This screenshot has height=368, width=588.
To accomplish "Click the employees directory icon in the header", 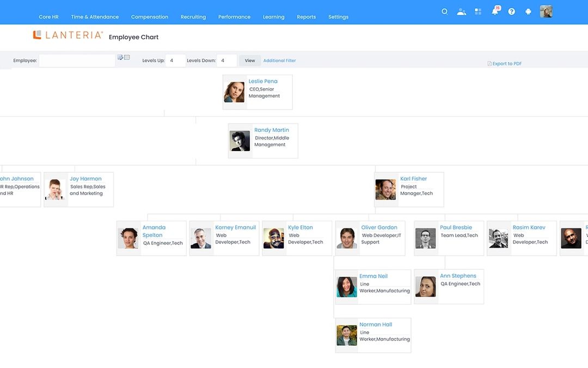I will point(461,11).
